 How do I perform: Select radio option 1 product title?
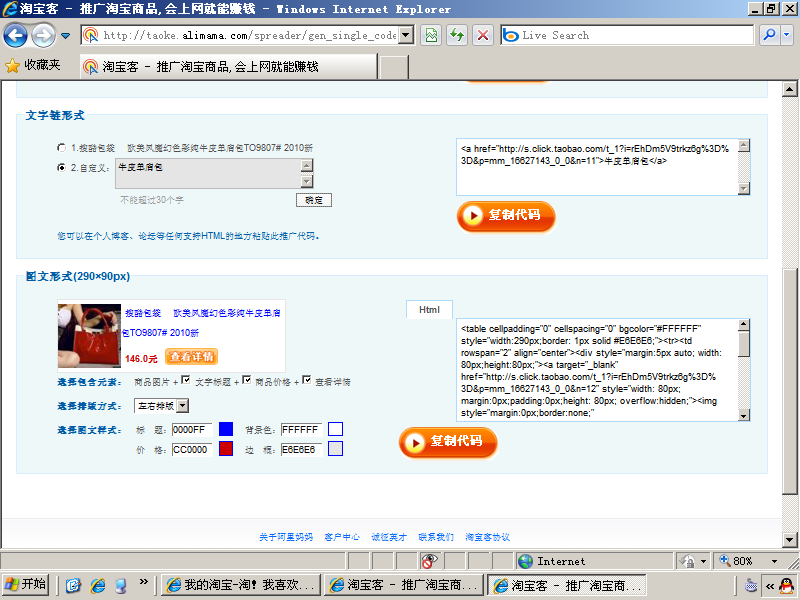61,148
